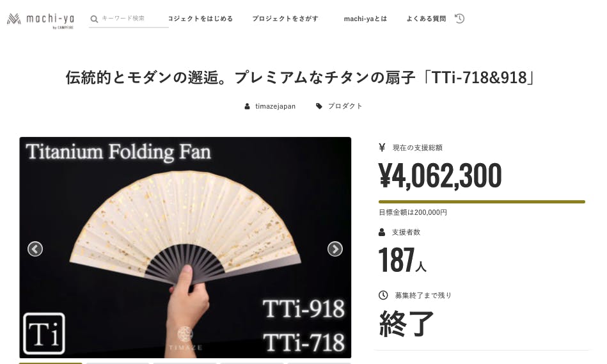Click the olive funding progress bar
The height and width of the screenshot is (364, 607).
(x=482, y=202)
